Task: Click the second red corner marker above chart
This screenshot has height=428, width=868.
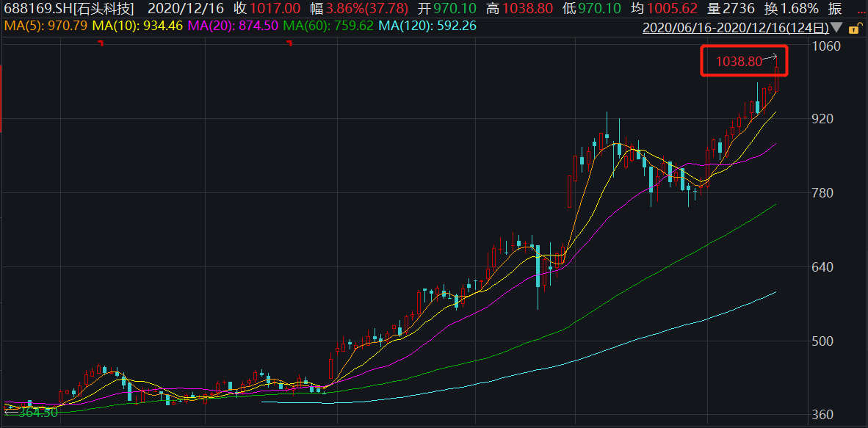Action: point(289,44)
